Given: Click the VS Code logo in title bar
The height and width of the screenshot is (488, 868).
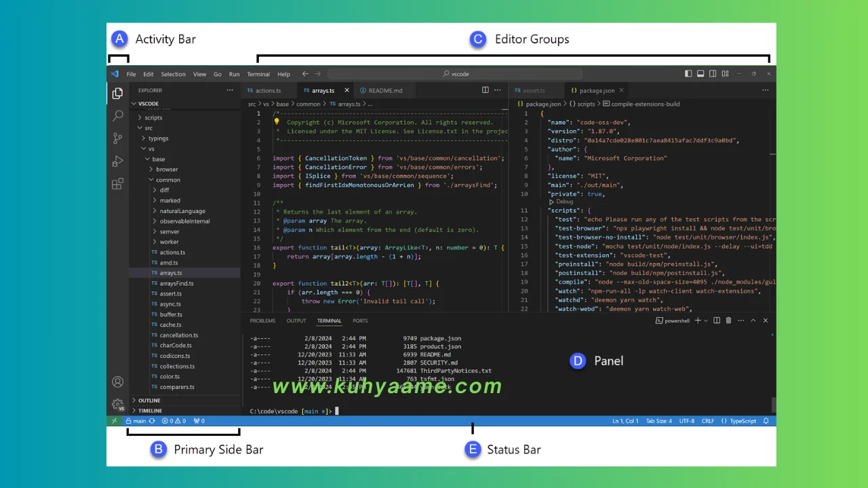Looking at the screenshot, I should pos(115,74).
